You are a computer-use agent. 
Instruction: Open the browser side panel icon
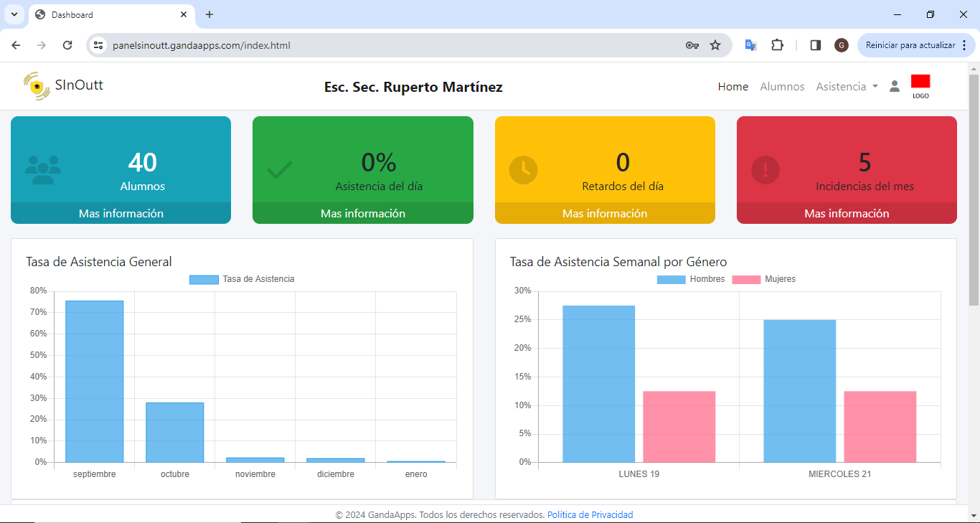(816, 45)
